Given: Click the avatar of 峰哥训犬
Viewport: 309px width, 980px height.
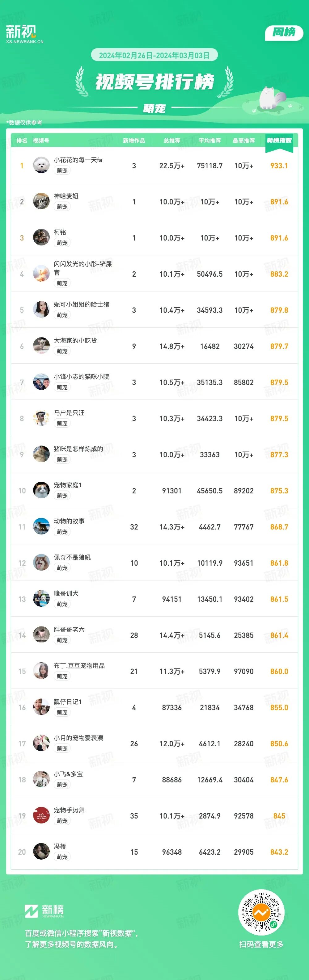Looking at the screenshot, I should pos(41,599).
